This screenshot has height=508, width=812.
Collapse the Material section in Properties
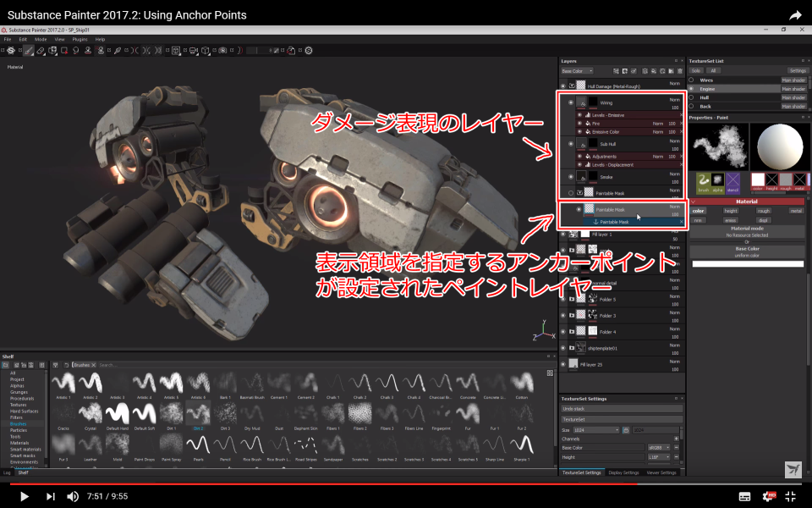pyautogui.click(x=694, y=202)
